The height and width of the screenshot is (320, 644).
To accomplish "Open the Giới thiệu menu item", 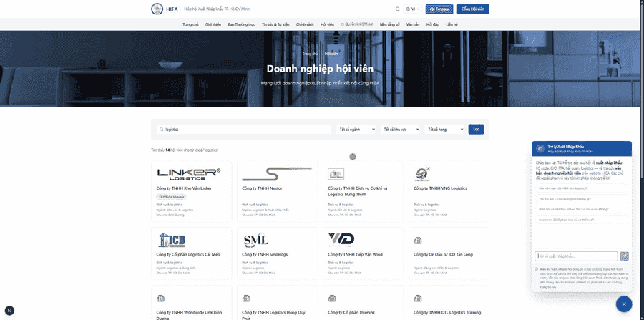I will 213,24.
